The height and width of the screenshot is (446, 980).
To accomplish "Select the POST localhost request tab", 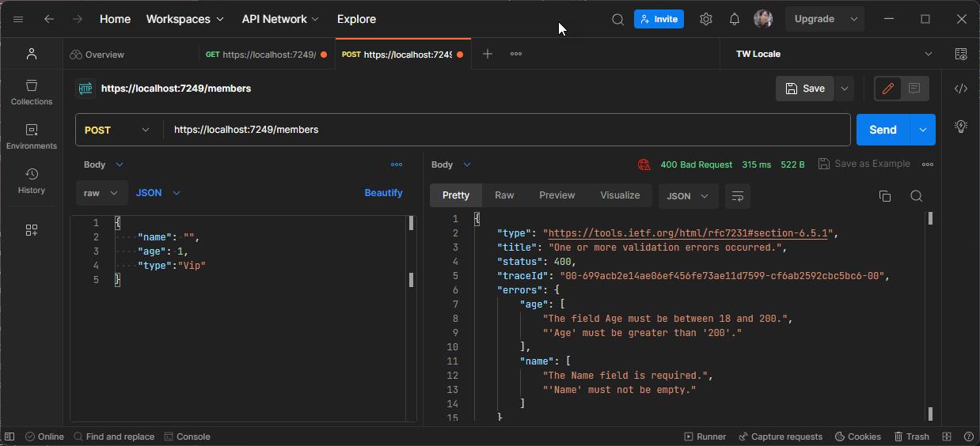I will coord(402,55).
